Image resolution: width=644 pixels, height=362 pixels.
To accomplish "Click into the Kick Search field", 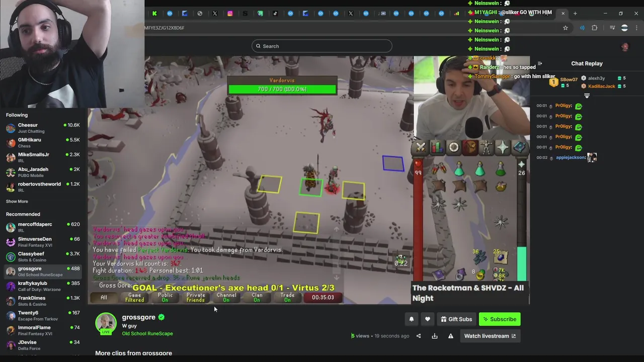I will tap(322, 46).
